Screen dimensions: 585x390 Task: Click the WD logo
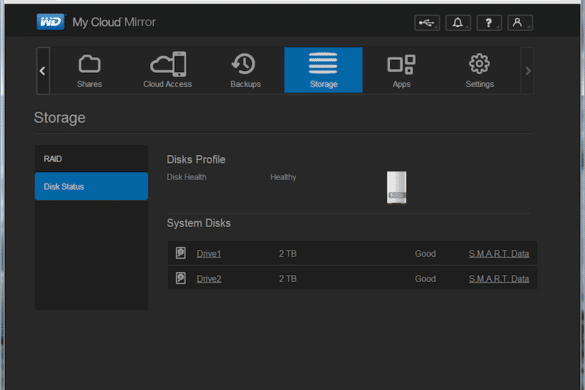point(51,22)
